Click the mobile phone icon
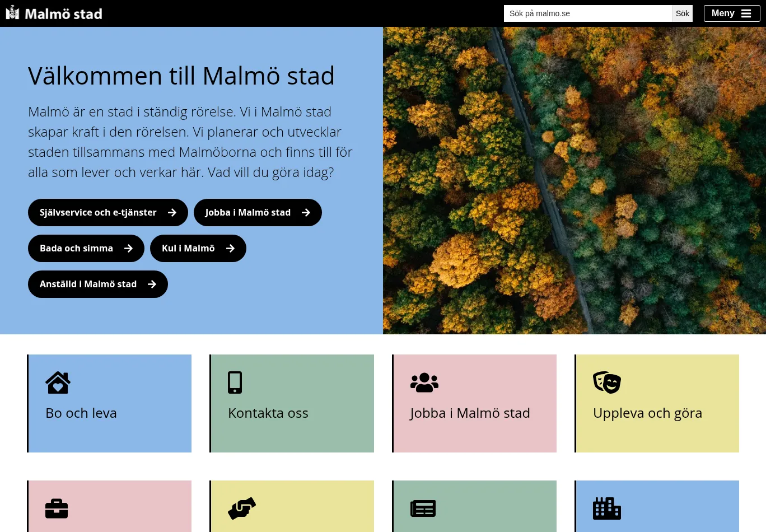 [235, 382]
